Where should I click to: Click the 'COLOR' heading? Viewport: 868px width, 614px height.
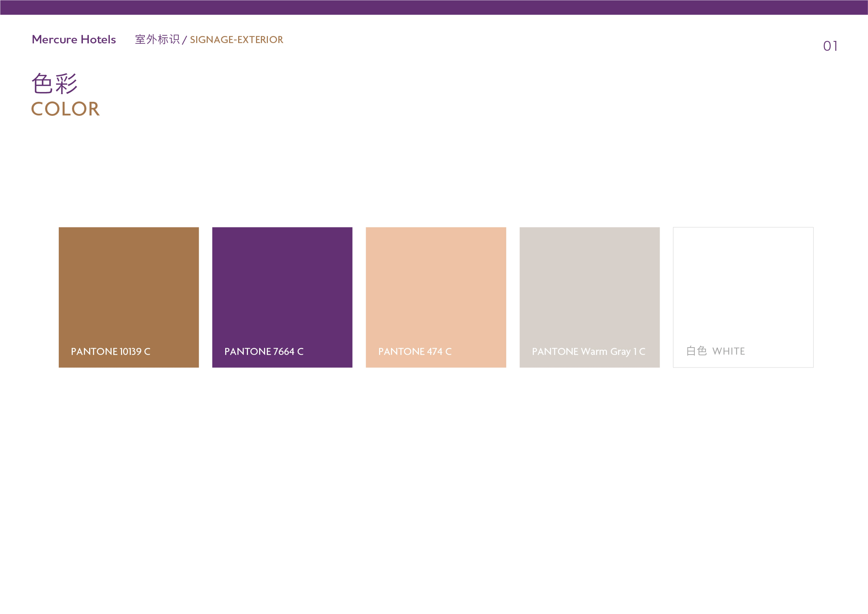(x=65, y=109)
